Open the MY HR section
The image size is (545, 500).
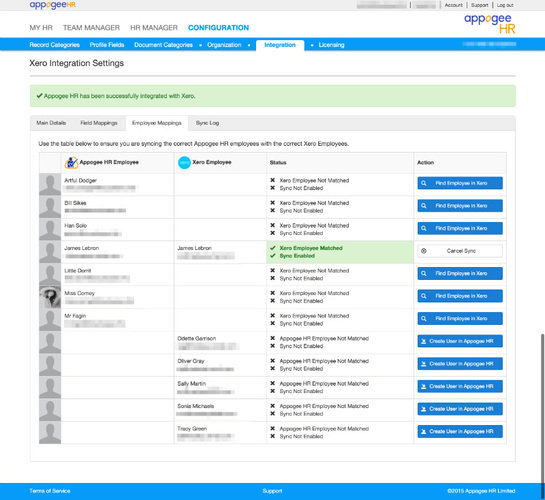41,28
